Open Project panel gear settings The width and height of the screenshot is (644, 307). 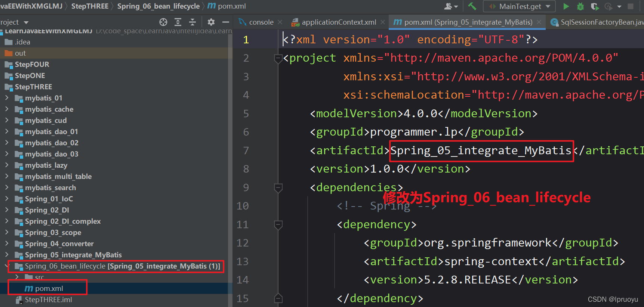(211, 22)
